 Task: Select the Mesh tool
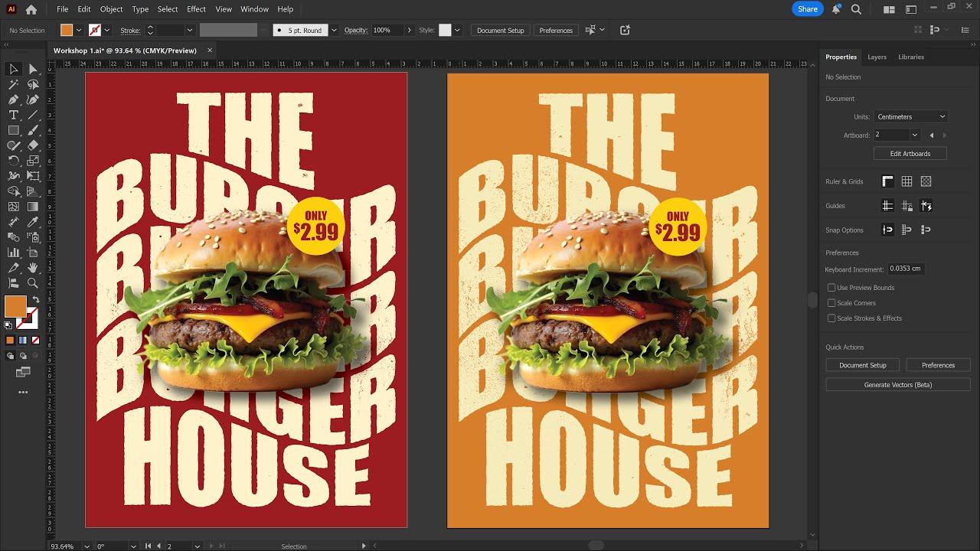pyautogui.click(x=14, y=207)
